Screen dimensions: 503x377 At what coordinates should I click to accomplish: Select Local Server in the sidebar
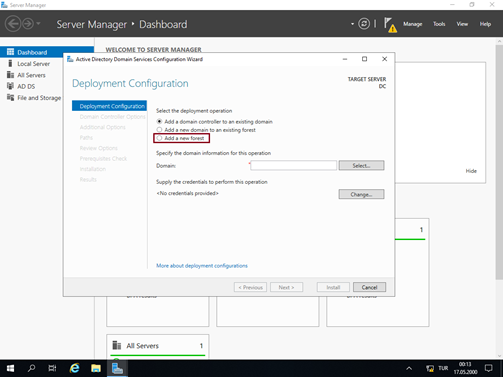pos(33,64)
